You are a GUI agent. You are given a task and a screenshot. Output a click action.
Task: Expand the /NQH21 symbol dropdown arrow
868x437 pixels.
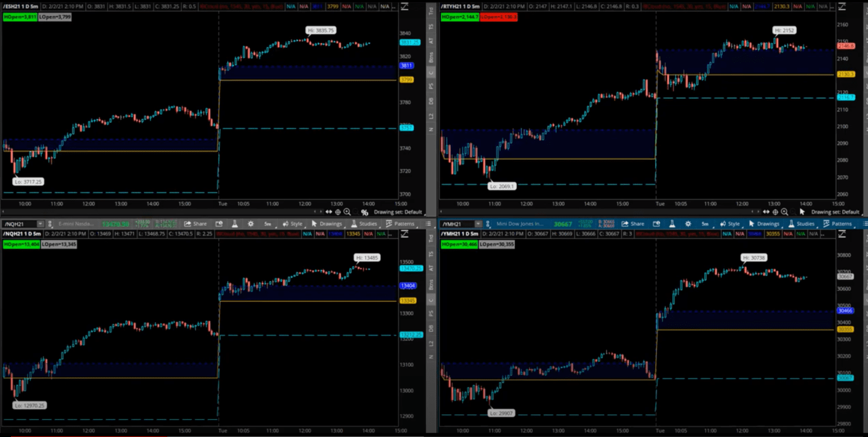click(40, 224)
